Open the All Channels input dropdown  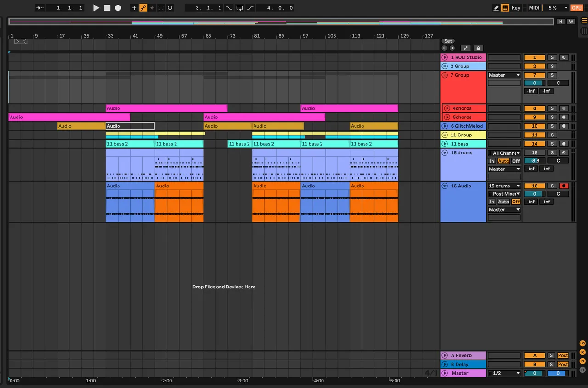[x=504, y=153]
